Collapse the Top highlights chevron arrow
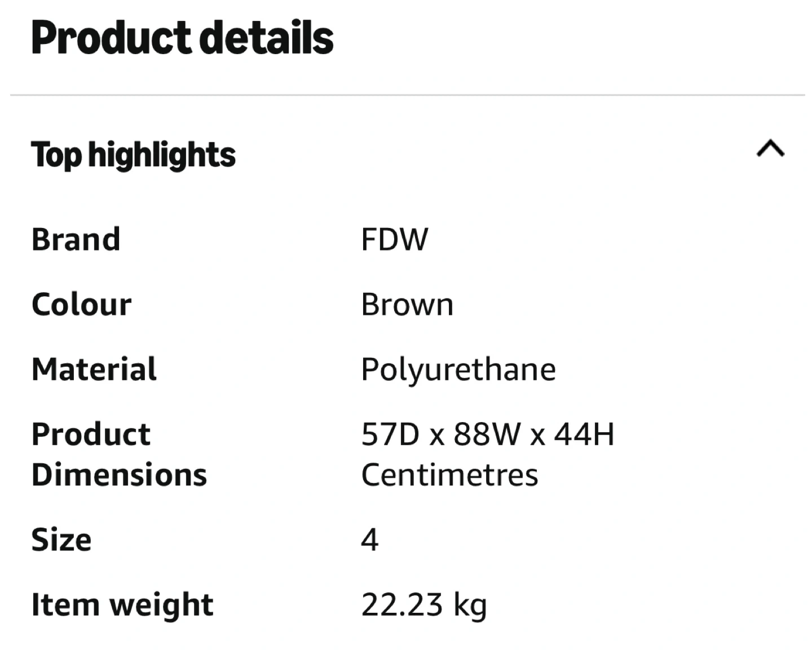 coord(770,149)
